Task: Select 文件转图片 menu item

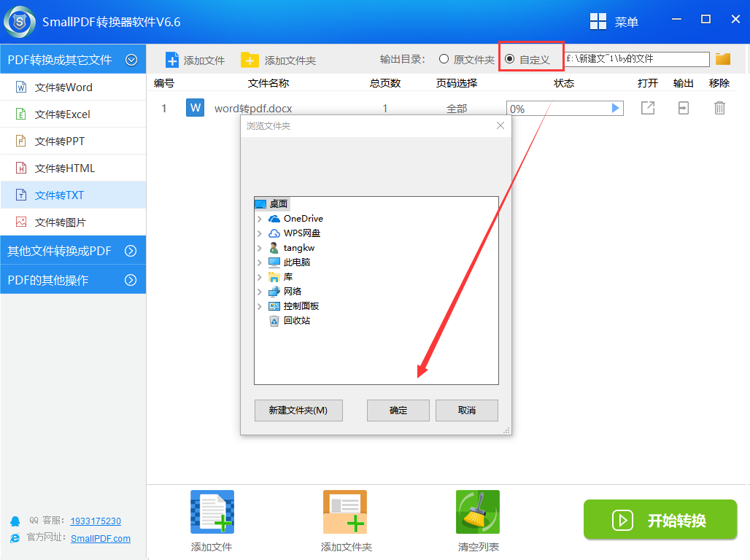Action: pyautogui.click(x=73, y=222)
